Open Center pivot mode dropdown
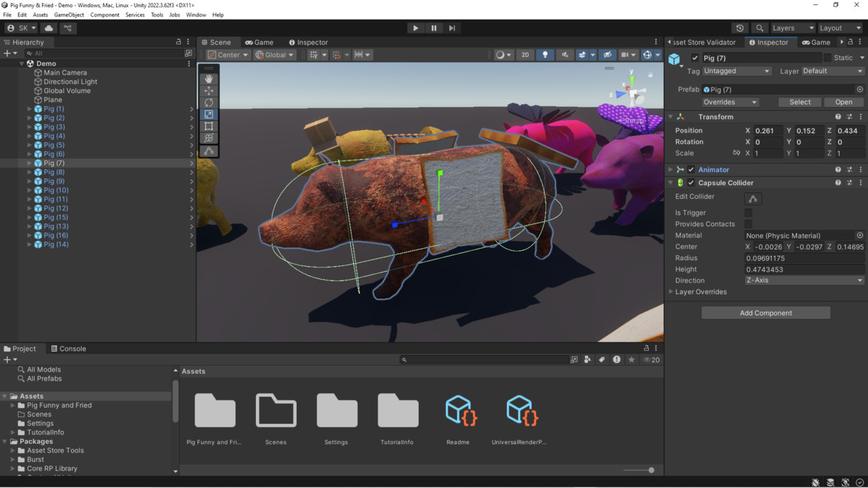The height and width of the screenshot is (488, 868). 228,55
